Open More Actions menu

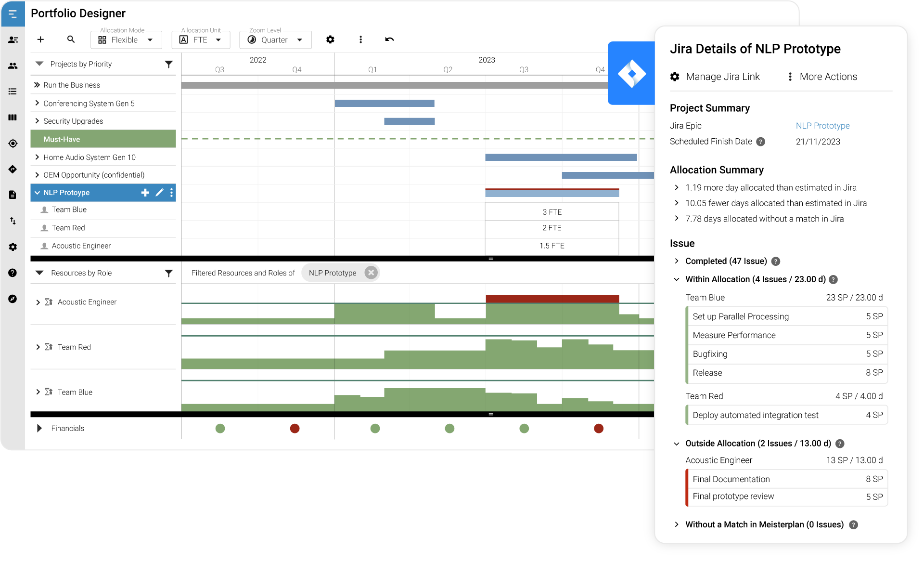823,77
